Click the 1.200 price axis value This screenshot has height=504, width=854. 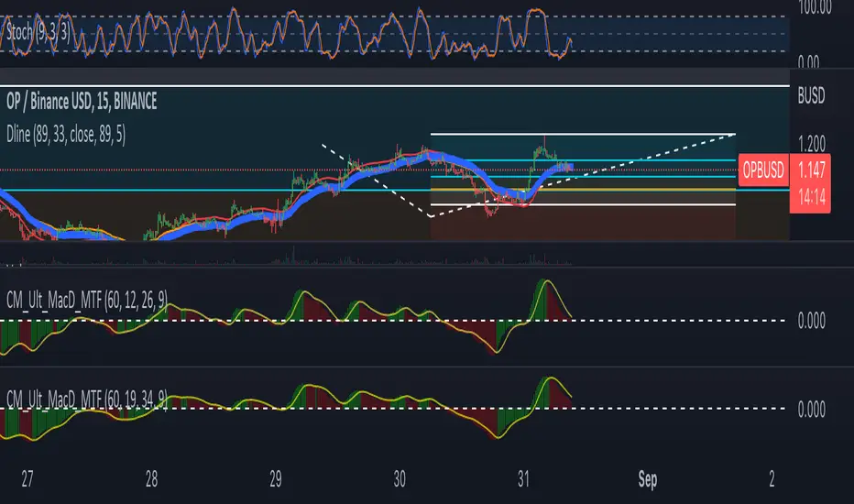coord(815,144)
